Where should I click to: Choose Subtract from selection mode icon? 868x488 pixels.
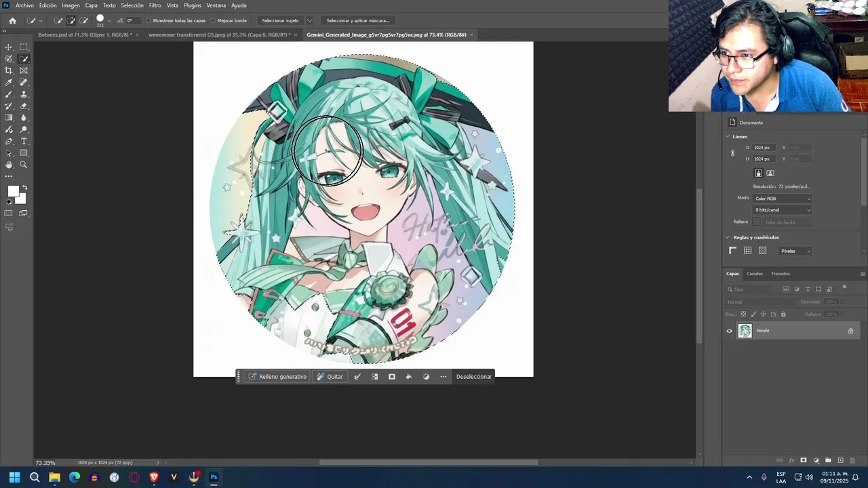[84, 20]
